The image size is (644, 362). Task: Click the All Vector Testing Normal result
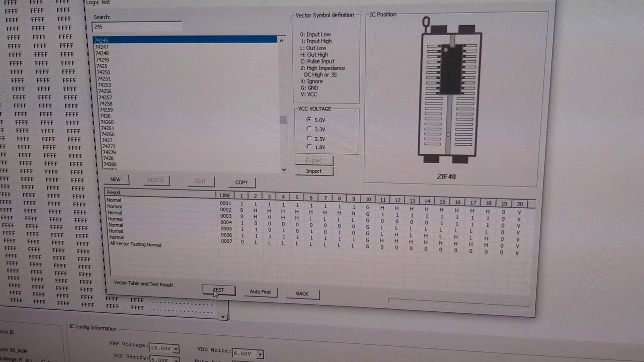coord(136,244)
